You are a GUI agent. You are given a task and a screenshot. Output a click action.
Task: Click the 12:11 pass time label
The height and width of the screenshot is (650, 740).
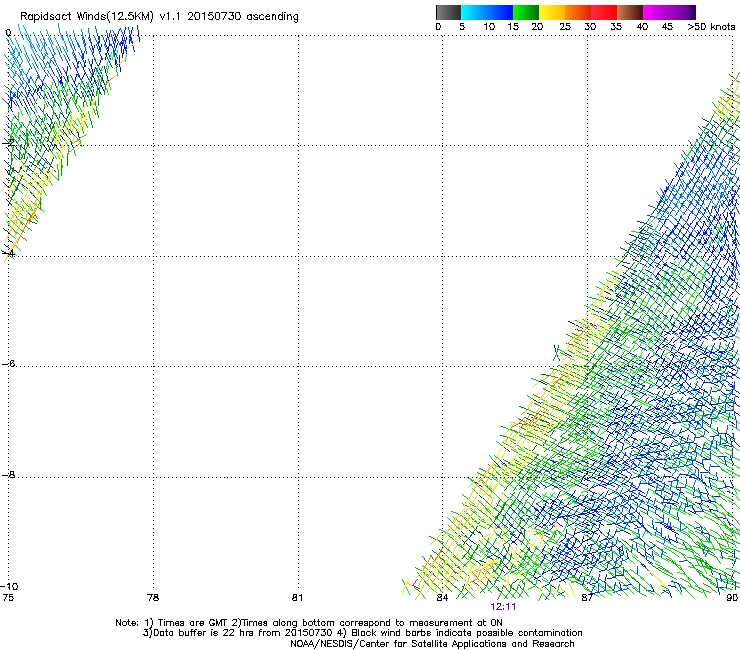coord(503,607)
